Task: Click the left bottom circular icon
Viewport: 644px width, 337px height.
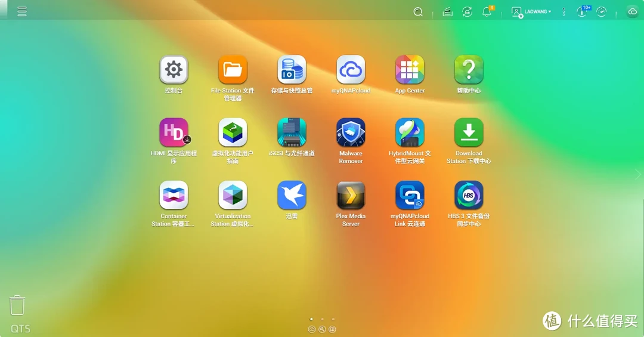Action: (x=312, y=329)
